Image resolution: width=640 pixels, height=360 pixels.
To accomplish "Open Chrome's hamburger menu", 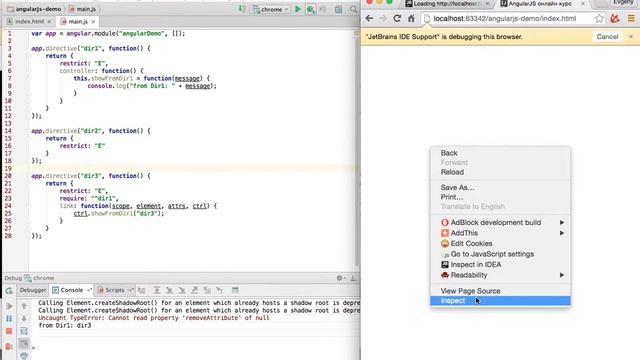I will [631, 18].
